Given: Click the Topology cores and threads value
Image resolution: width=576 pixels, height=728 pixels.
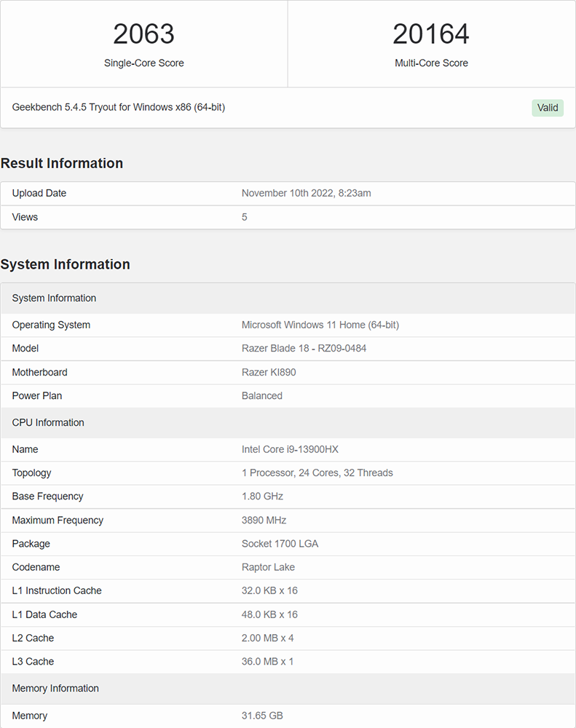Looking at the screenshot, I should [x=317, y=472].
